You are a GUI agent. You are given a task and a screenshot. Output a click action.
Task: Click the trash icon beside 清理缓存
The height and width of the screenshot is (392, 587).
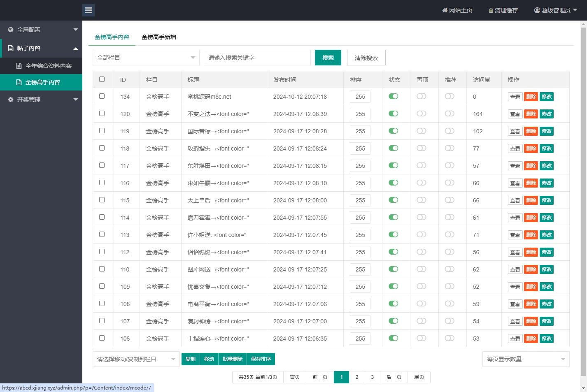pos(491,10)
